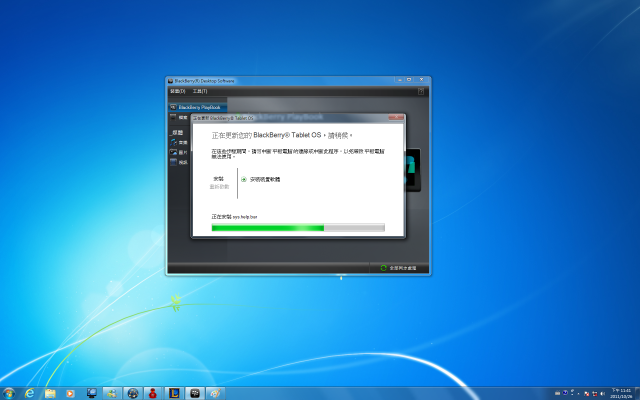Image resolution: width=640 pixels, height=400 pixels.
Task: Close the BlackBerry Desktop Software window
Action: [x=422, y=80]
